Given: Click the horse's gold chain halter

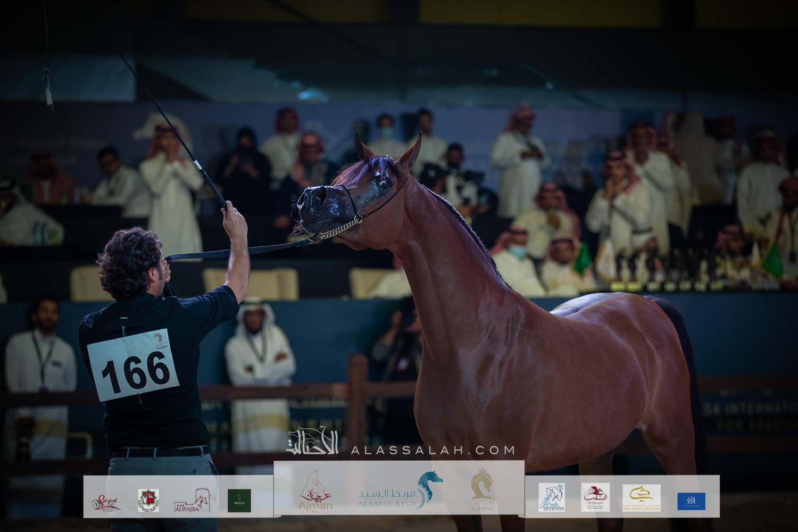Looking at the screenshot, I should point(342,227).
